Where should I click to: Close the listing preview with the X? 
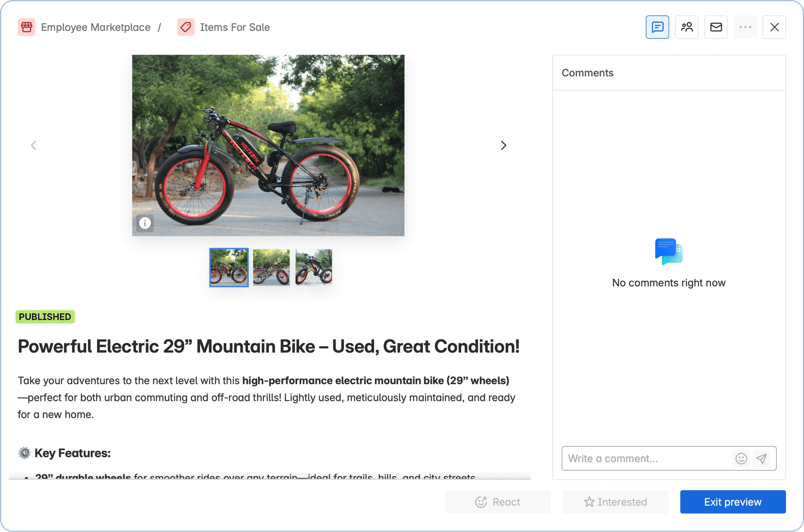coord(774,27)
